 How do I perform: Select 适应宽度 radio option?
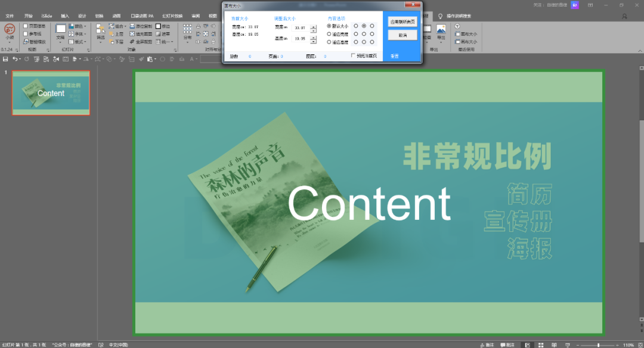[329, 34]
